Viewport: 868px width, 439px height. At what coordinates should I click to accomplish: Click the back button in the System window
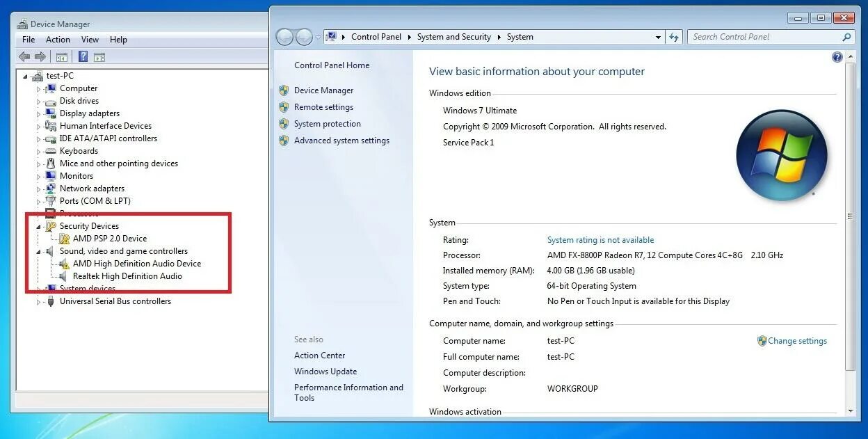tap(284, 37)
